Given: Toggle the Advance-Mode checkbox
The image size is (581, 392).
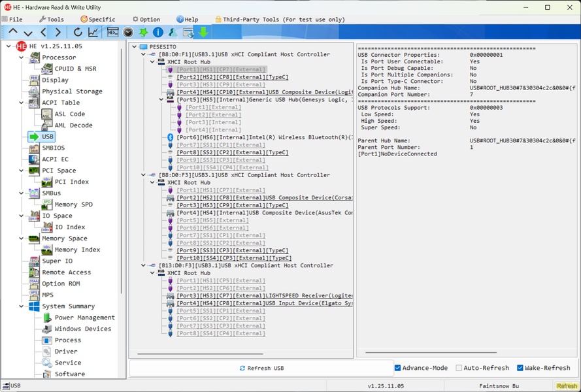Looking at the screenshot, I should [398, 368].
